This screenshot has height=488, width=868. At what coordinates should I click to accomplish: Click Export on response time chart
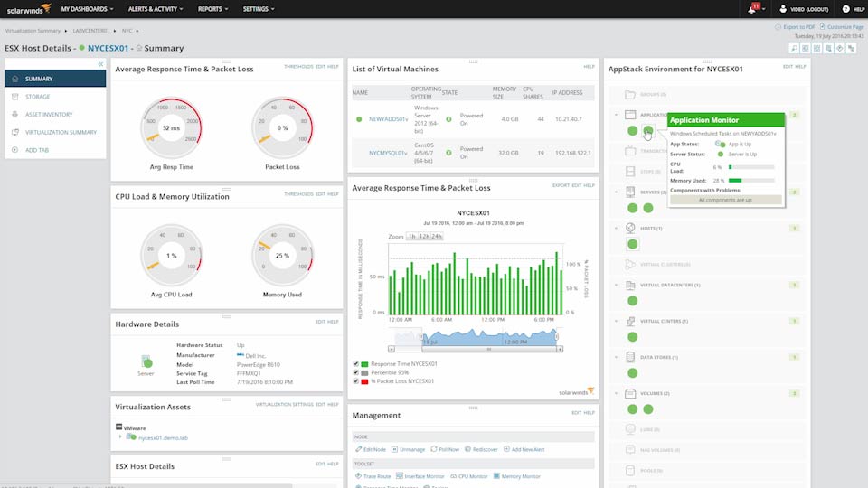(561, 185)
